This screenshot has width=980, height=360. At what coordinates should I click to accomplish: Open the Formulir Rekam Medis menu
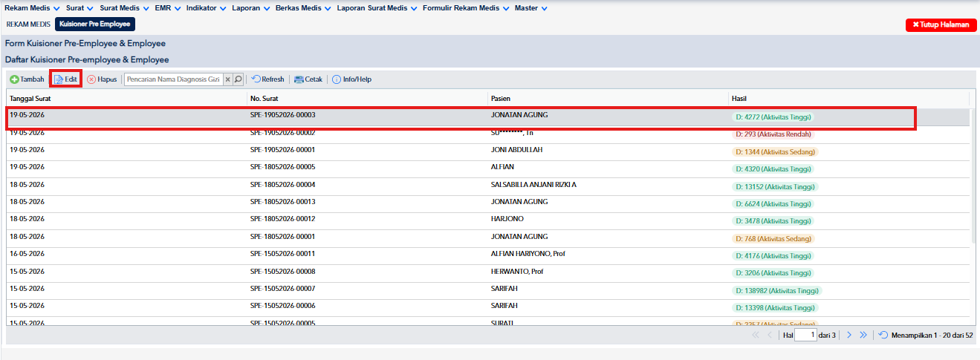[x=467, y=8]
